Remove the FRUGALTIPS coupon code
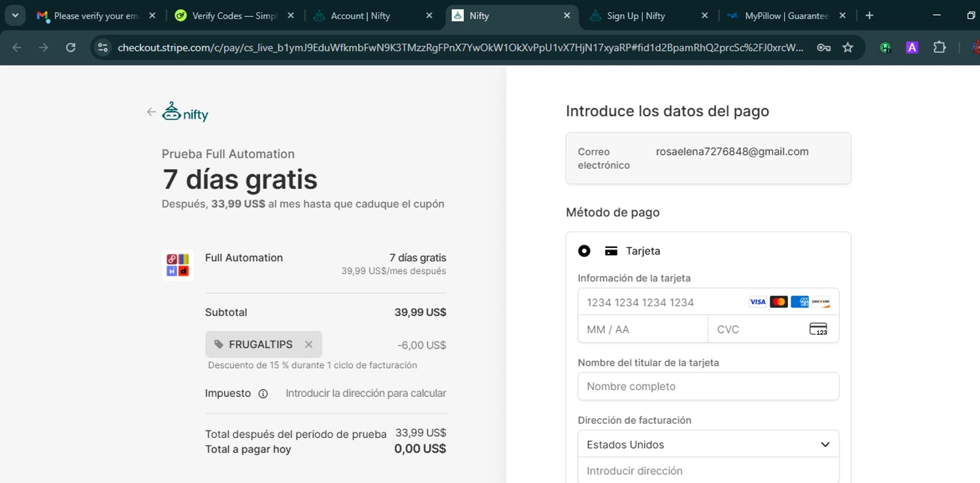The height and width of the screenshot is (483, 980). (x=308, y=345)
